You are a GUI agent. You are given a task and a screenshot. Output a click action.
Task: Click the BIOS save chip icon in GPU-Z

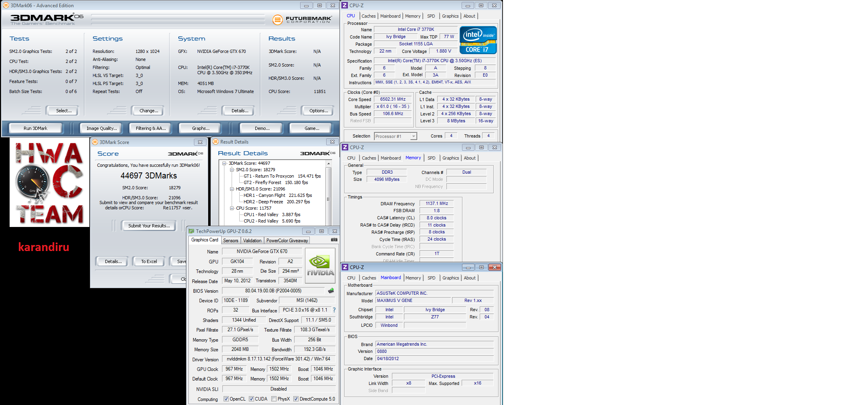tap(331, 291)
